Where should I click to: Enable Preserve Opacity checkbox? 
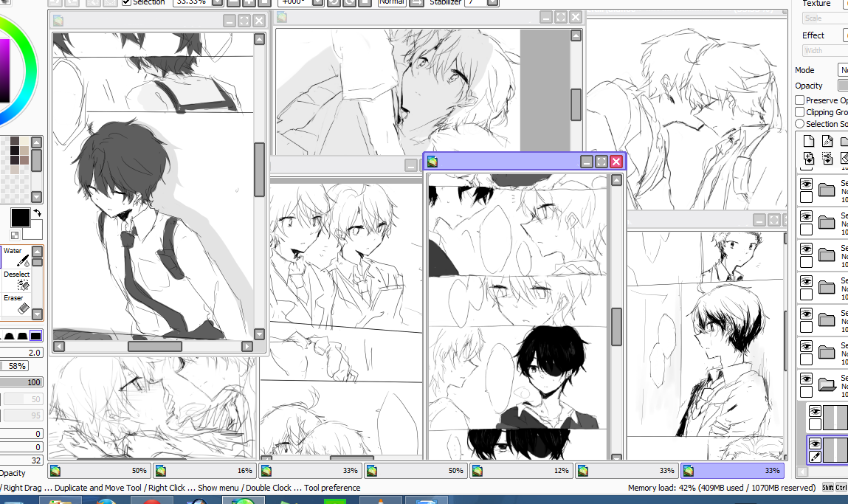(800, 100)
